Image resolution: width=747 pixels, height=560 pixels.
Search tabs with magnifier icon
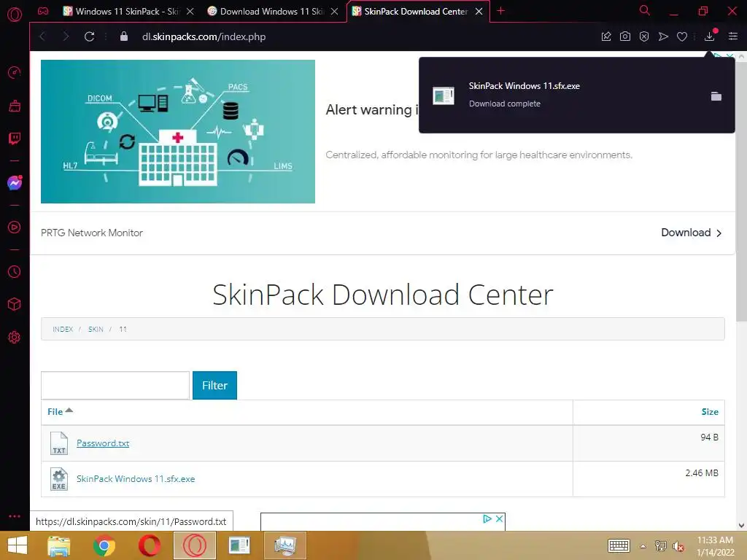coord(645,10)
